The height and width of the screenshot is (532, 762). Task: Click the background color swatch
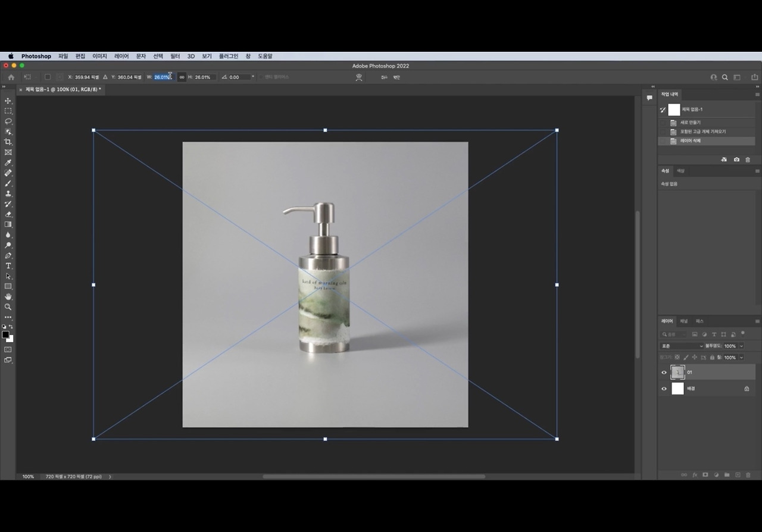pos(11,339)
